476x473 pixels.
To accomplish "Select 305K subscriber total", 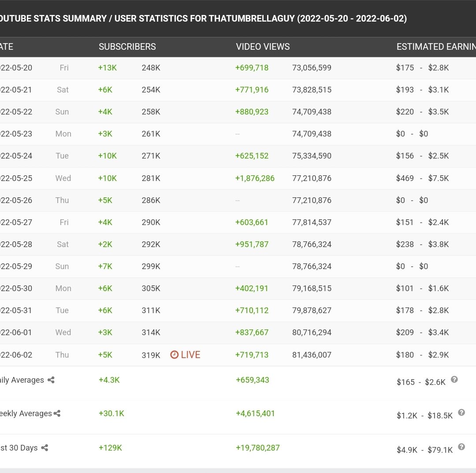I will pyautogui.click(x=151, y=288).
